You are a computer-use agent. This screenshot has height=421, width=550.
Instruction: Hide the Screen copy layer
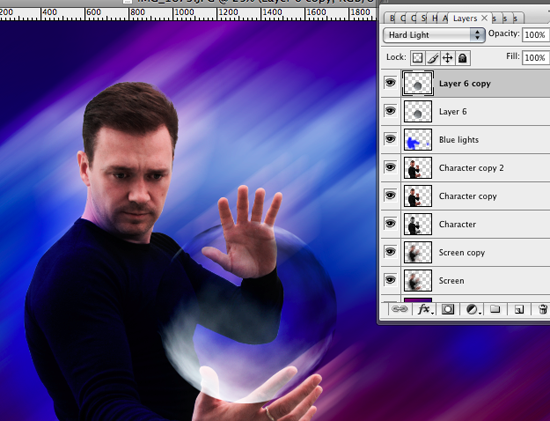(x=390, y=252)
